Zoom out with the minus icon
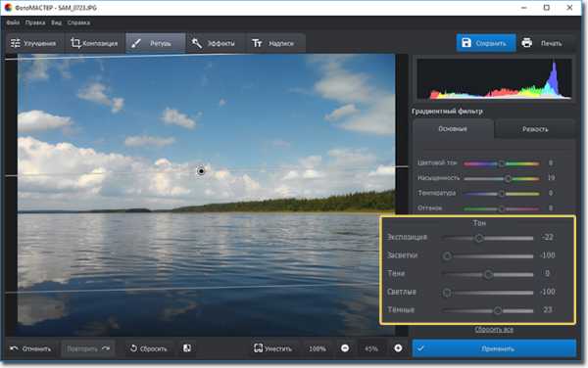The height and width of the screenshot is (368, 588). (345, 348)
